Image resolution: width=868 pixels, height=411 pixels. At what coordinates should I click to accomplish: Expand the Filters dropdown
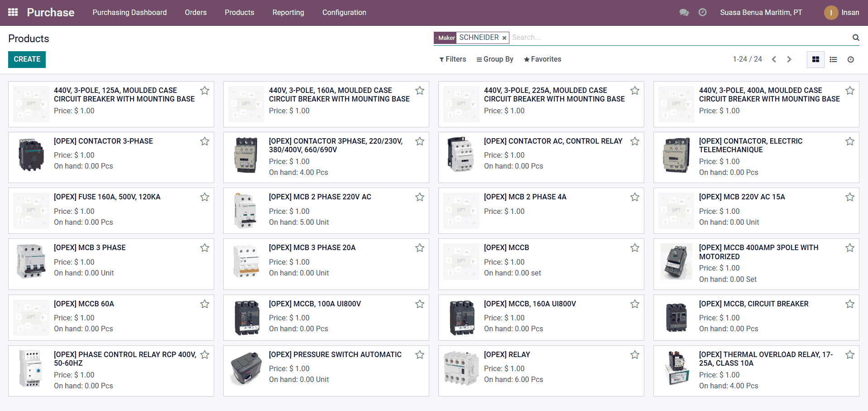click(452, 59)
